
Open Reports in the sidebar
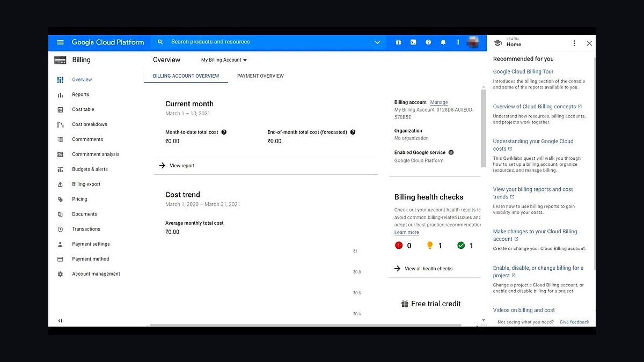(x=81, y=94)
